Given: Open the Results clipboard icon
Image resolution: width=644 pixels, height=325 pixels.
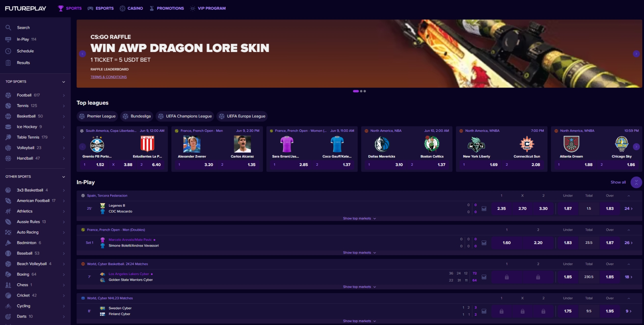Looking at the screenshot, I should [8, 63].
